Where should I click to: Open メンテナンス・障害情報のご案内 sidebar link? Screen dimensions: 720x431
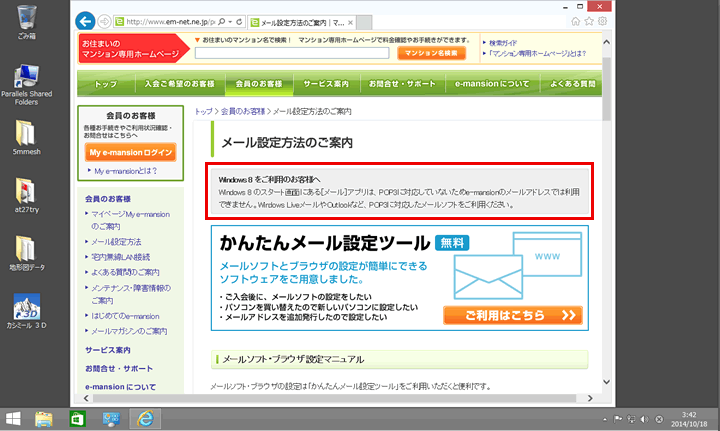point(131,294)
